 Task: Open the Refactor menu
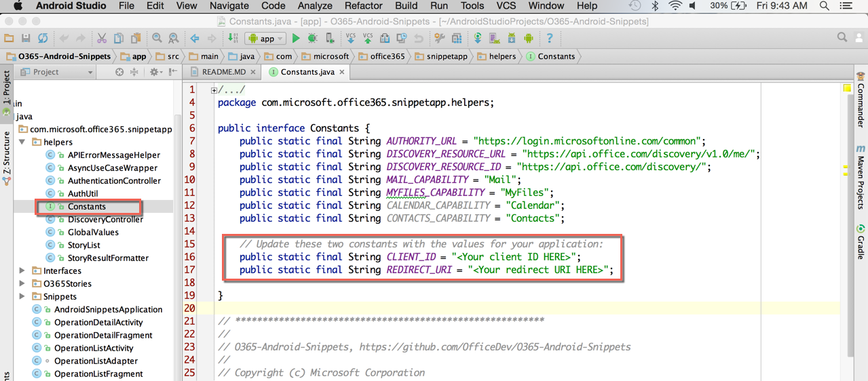click(x=364, y=6)
